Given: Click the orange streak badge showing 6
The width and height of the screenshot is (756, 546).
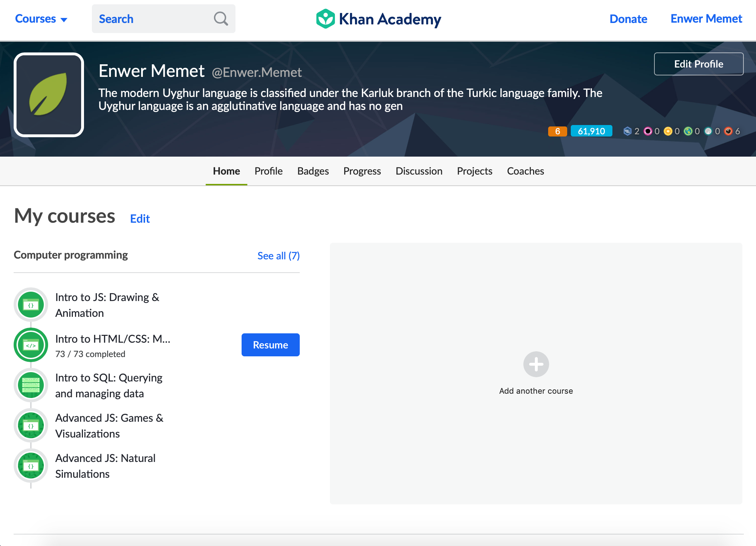Looking at the screenshot, I should tap(557, 131).
